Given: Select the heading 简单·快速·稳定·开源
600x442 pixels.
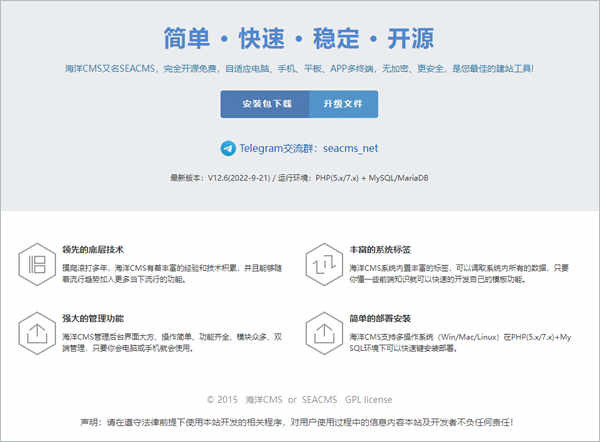Looking at the screenshot, I should tap(299, 39).
